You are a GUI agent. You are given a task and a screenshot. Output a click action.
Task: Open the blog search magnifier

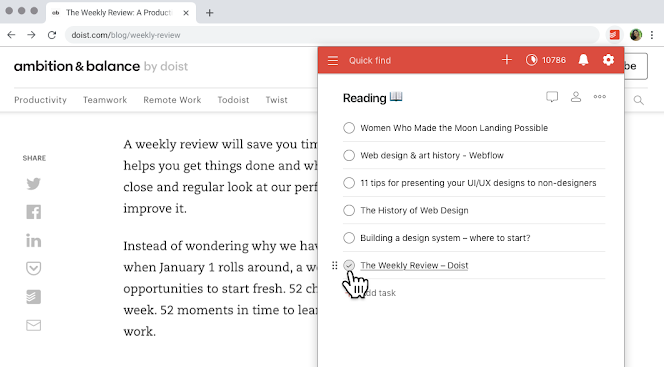pos(639,100)
